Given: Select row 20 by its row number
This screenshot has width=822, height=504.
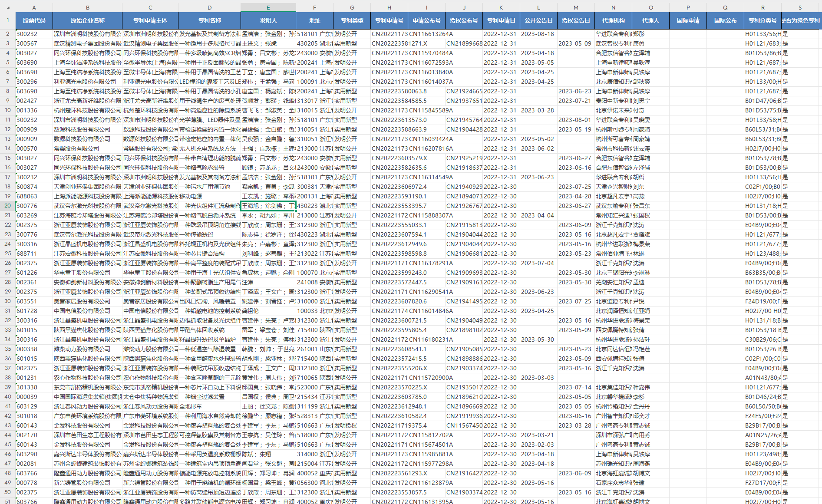Looking at the screenshot, I should [8, 206].
